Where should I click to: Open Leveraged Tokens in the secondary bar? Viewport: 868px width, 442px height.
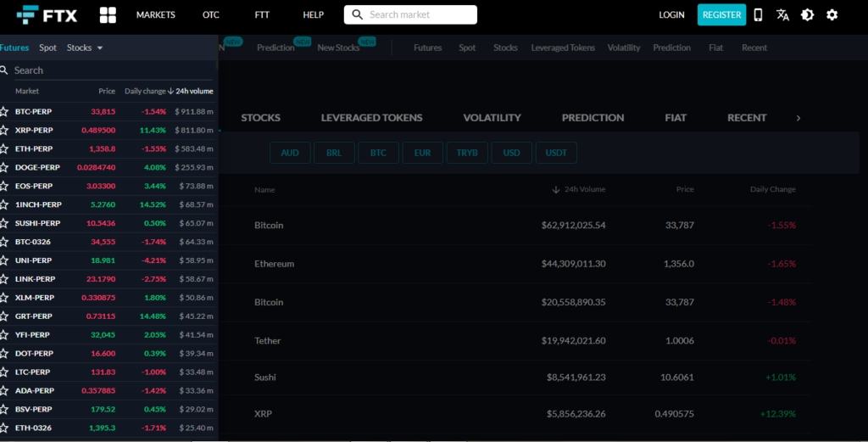[x=563, y=48]
